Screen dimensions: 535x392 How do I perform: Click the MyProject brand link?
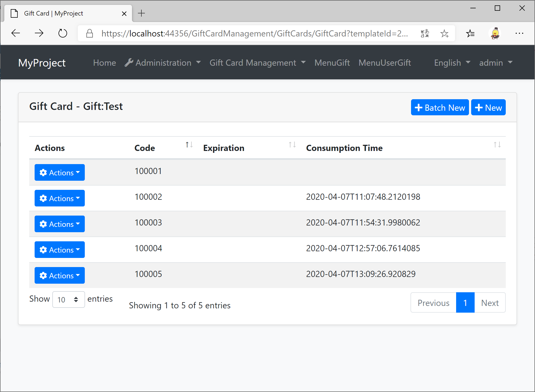pyautogui.click(x=42, y=63)
